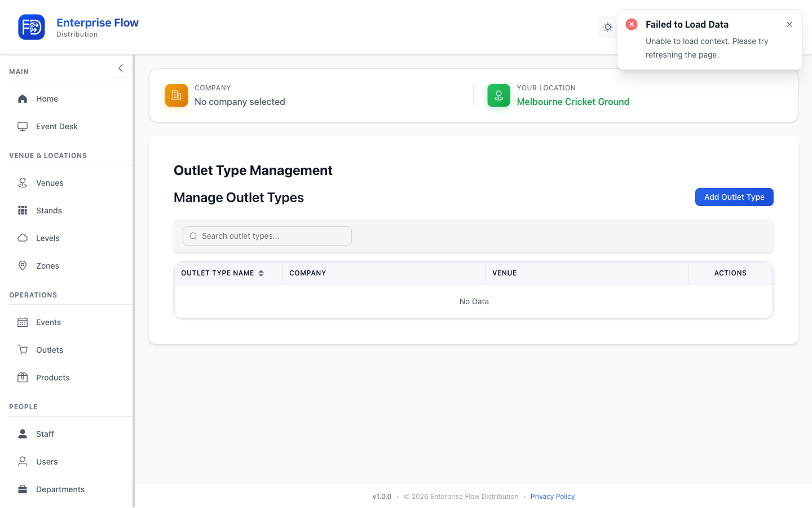Collapse the sidebar with the chevron

(x=121, y=68)
